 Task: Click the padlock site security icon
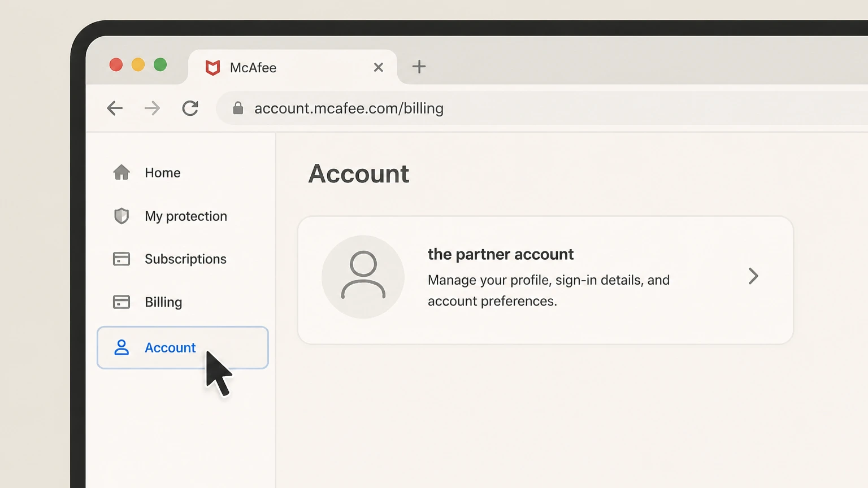click(x=238, y=108)
